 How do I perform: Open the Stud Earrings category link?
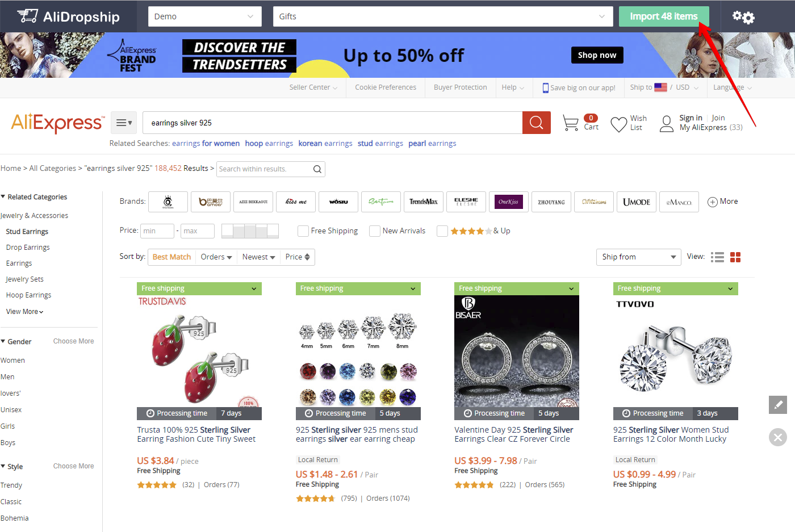click(27, 232)
